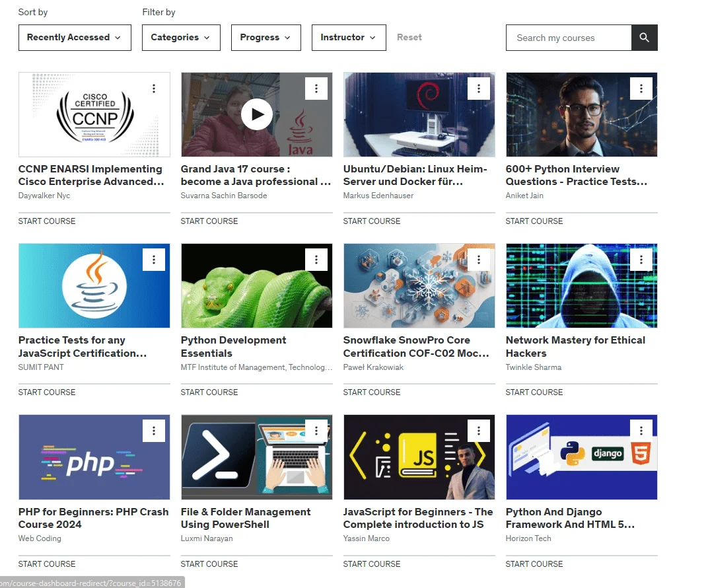Click title Ubuntu/Debian: Linux Heim-Server
The image size is (708, 588).
(415, 175)
